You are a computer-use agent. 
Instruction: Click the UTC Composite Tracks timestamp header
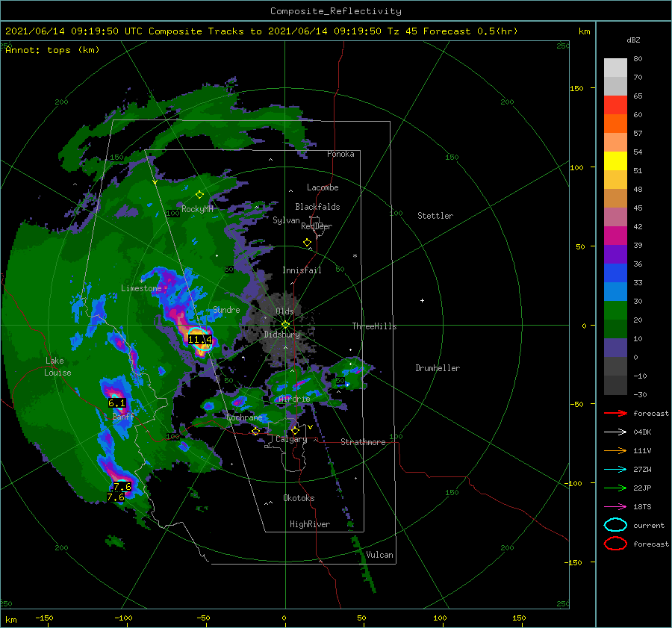pos(261,31)
